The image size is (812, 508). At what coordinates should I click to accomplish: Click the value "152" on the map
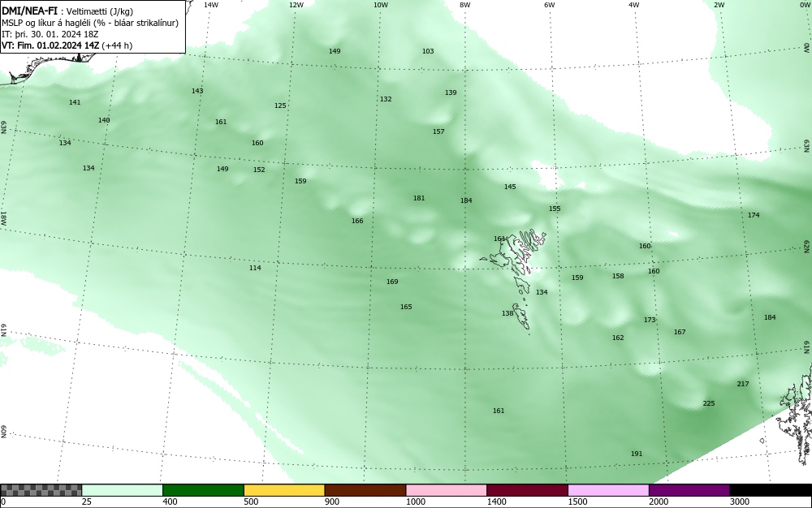click(x=259, y=170)
